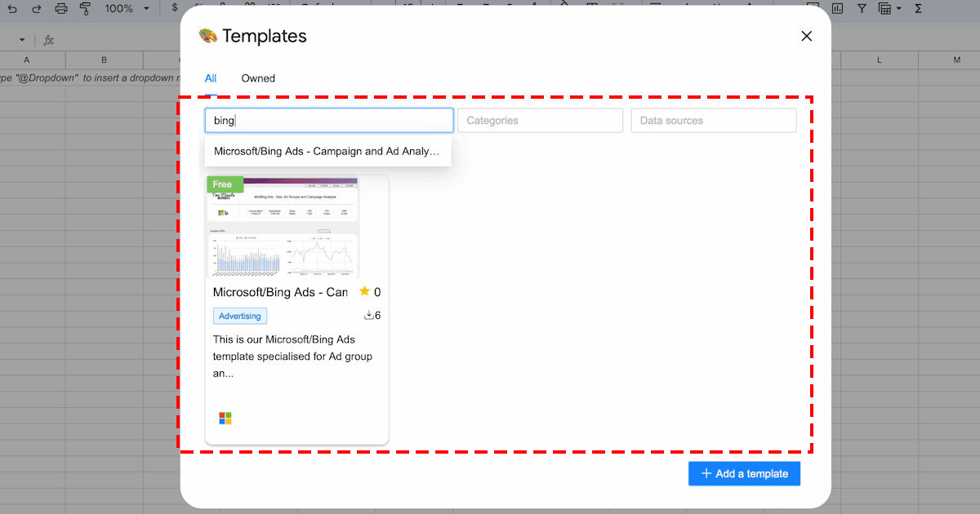
Task: Apply currency format with dollar icon
Action: [175, 8]
